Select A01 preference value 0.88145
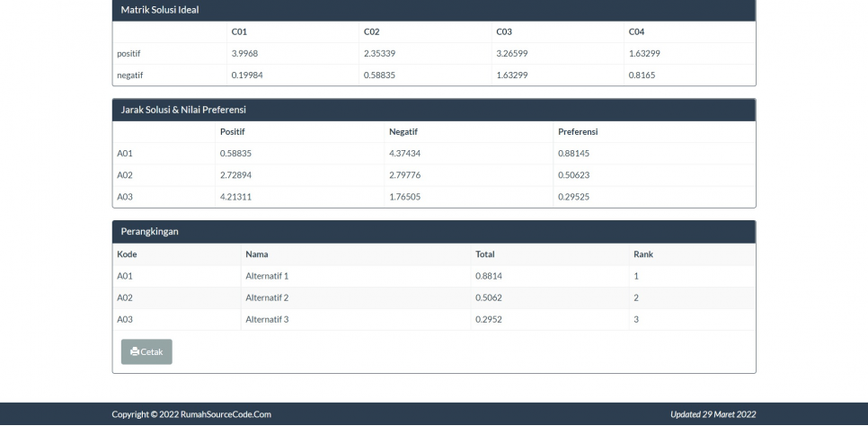The height and width of the screenshot is (426, 868). pyautogui.click(x=573, y=153)
